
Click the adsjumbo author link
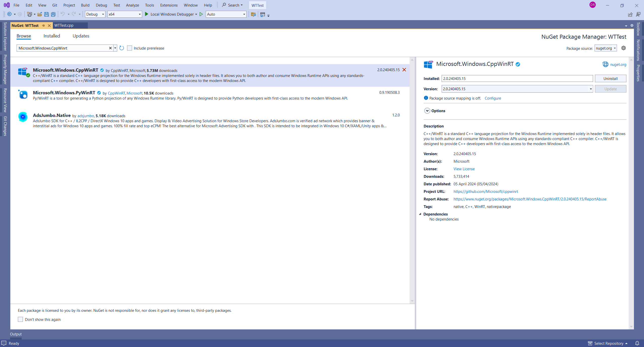[86, 116]
